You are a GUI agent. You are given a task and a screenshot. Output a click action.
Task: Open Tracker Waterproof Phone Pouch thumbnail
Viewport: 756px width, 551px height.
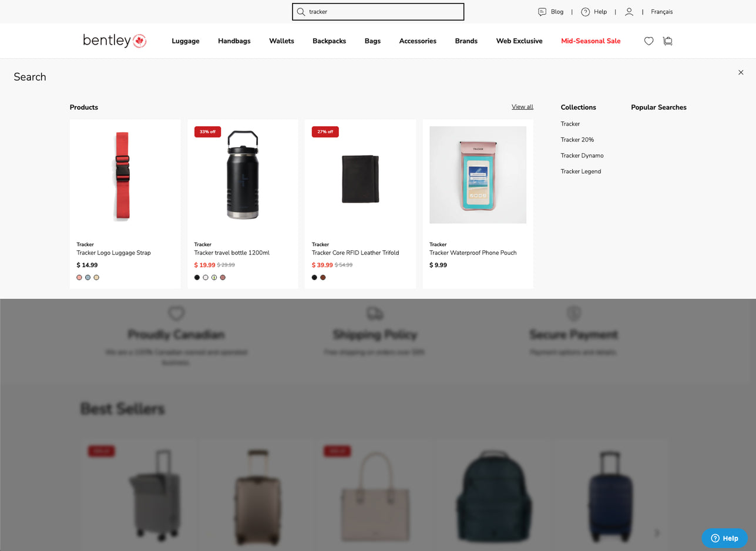coord(478,175)
